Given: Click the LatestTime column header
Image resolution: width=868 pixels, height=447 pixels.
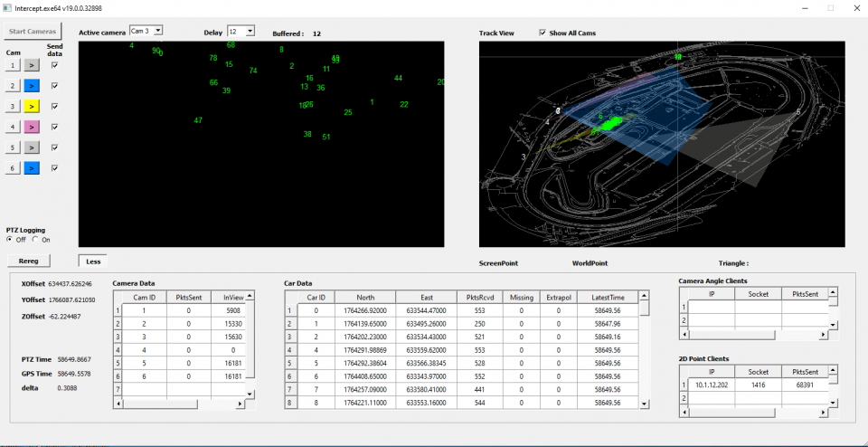Looking at the screenshot, I should [608, 298].
